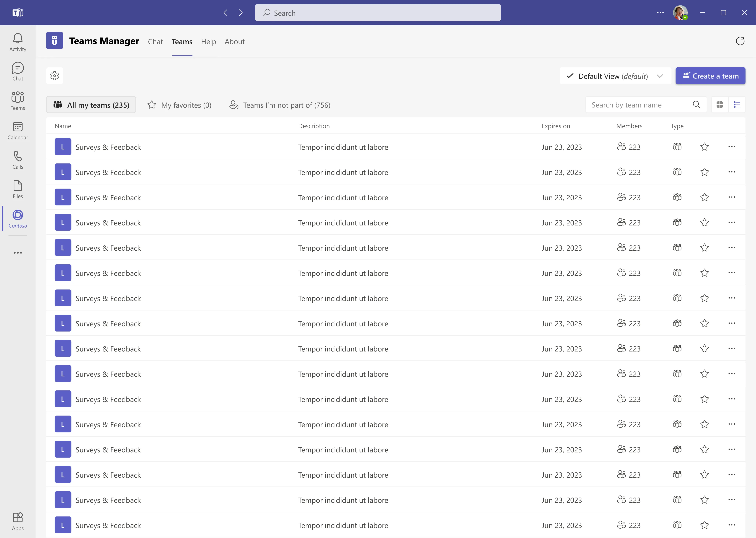Show All my teams (235)
Viewport: 756px width, 538px height.
(91, 105)
